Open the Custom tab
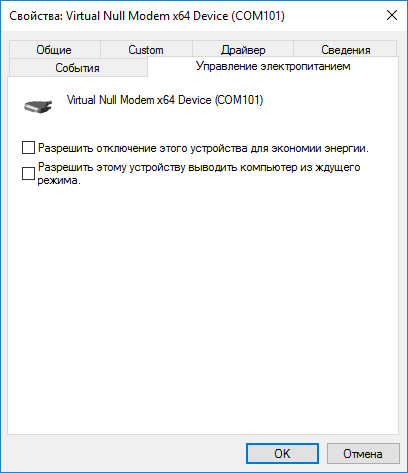Image resolution: width=408 pixels, height=473 pixels. [146, 50]
